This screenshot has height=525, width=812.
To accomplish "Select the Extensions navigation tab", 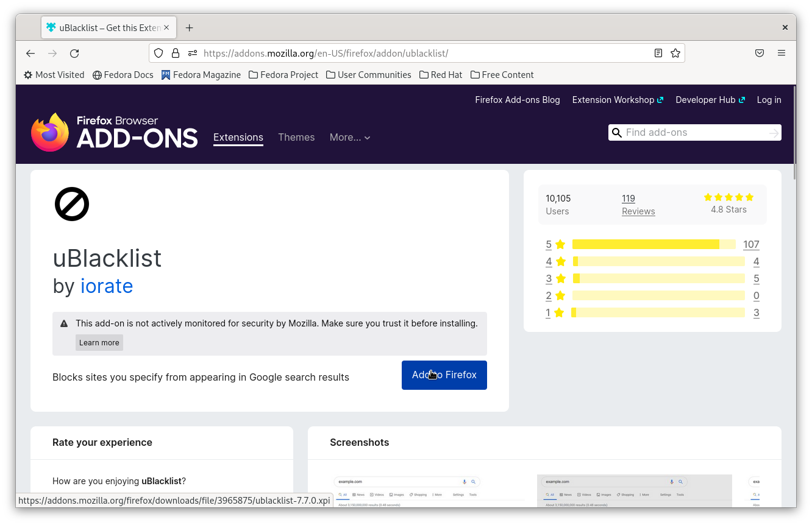I will (238, 138).
